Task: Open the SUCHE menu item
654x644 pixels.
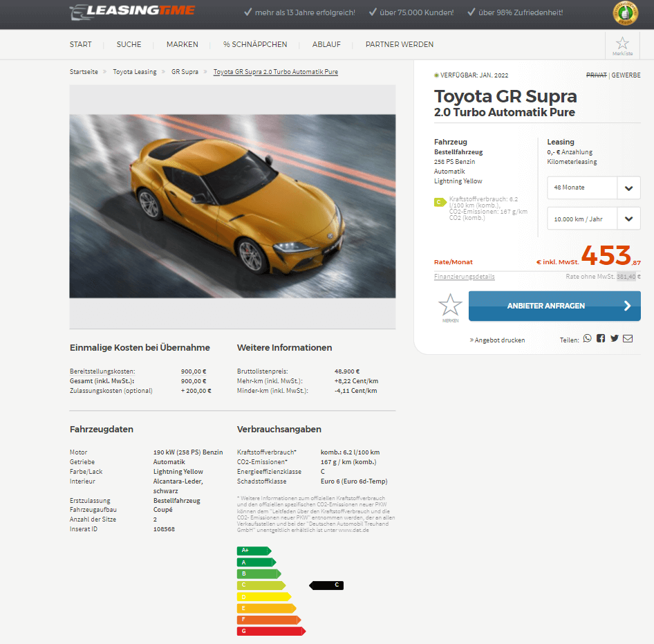Action: [x=129, y=44]
